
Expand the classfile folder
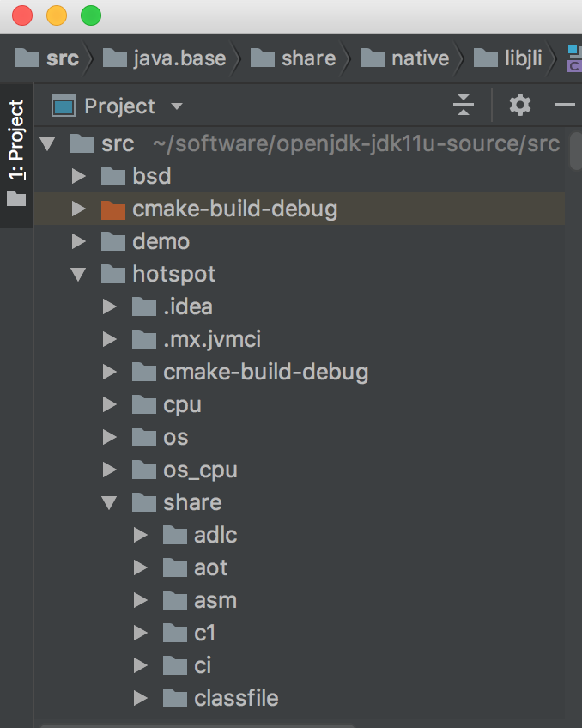pyautogui.click(x=140, y=698)
